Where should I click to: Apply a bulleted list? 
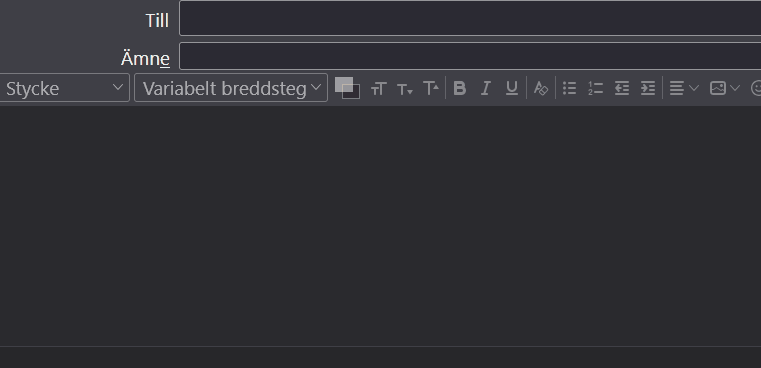[x=569, y=88]
